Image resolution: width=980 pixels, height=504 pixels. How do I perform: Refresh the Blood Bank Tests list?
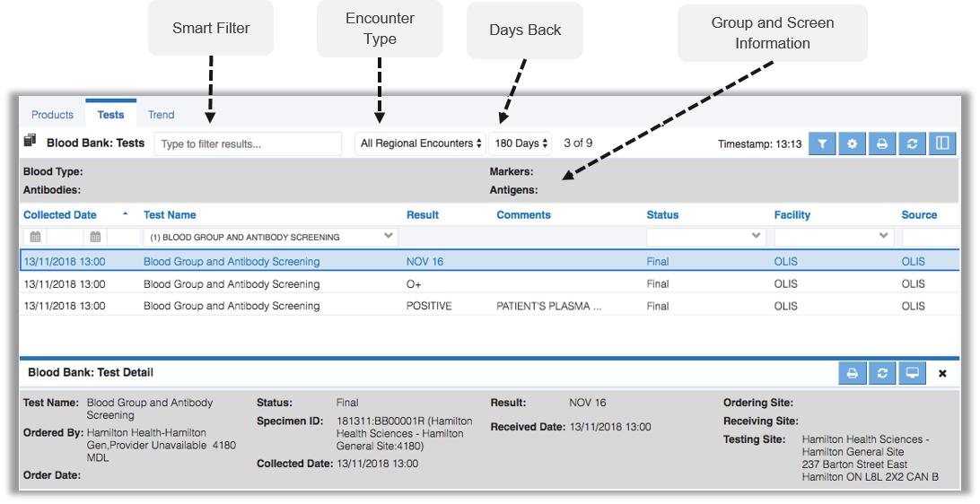(912, 143)
